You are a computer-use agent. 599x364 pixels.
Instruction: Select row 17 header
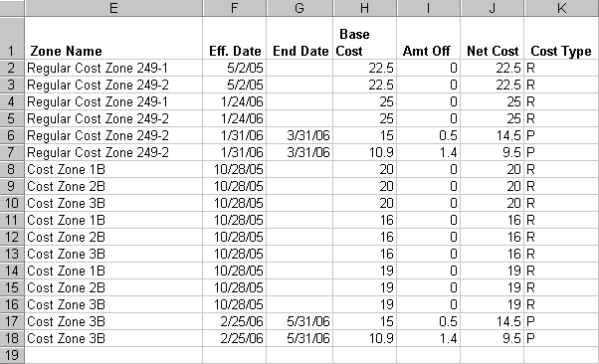(x=12, y=321)
